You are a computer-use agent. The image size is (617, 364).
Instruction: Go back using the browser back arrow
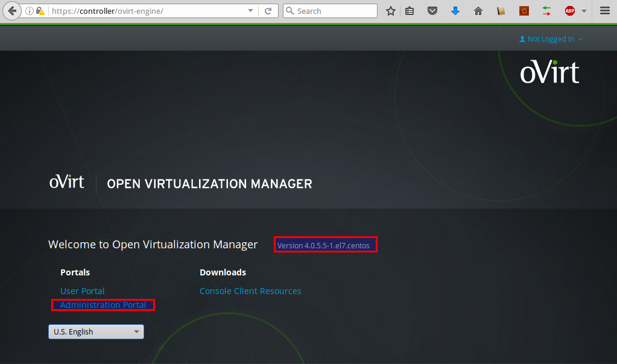(x=12, y=11)
